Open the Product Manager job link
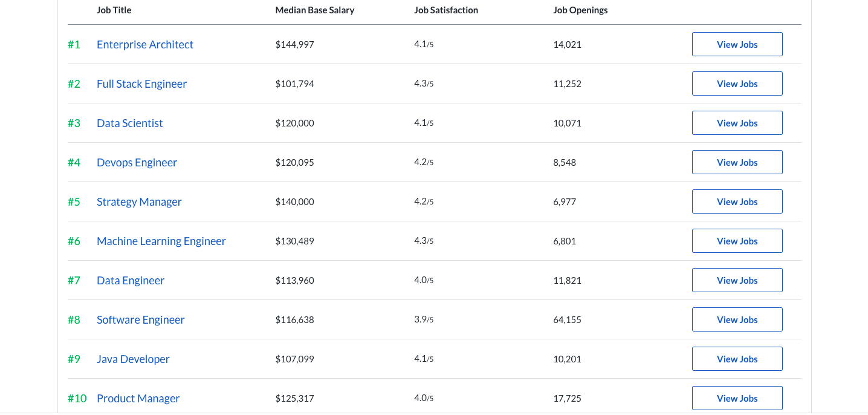 click(x=138, y=399)
